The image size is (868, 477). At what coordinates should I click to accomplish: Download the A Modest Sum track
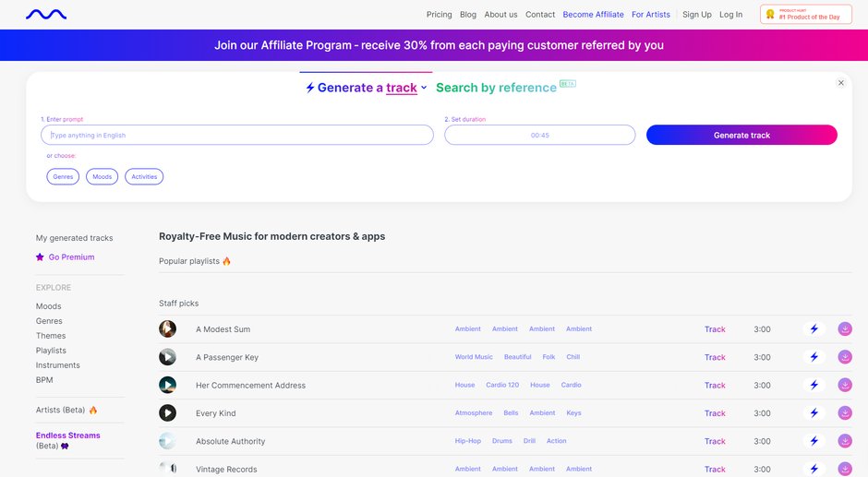pos(845,328)
